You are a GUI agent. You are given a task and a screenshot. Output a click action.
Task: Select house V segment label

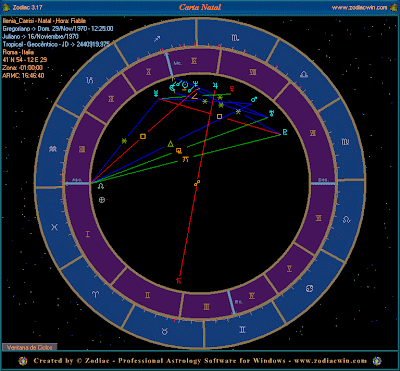click(289, 268)
